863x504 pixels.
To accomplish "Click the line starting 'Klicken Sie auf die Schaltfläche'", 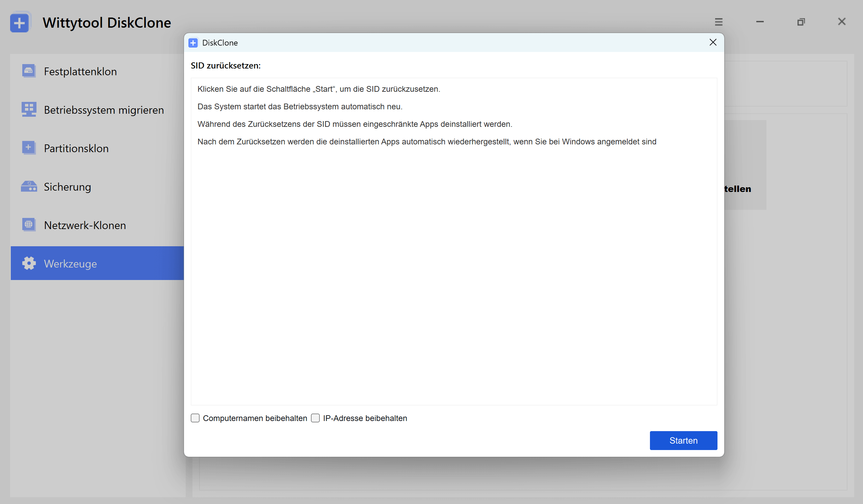I will (x=319, y=89).
